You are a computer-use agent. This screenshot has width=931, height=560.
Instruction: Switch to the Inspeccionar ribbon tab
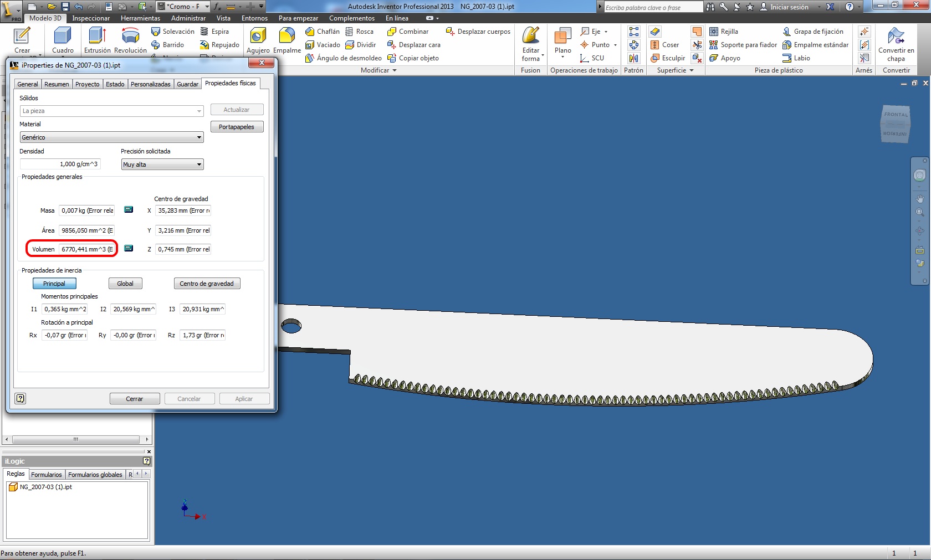[x=91, y=18]
